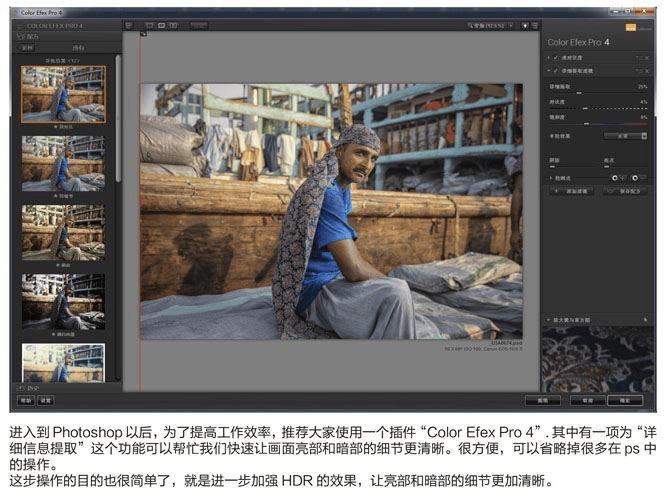Expand the collapsed filter above 详细提取滤镜
Image resolution: width=667 pixels, height=499 pixels.
(549, 57)
